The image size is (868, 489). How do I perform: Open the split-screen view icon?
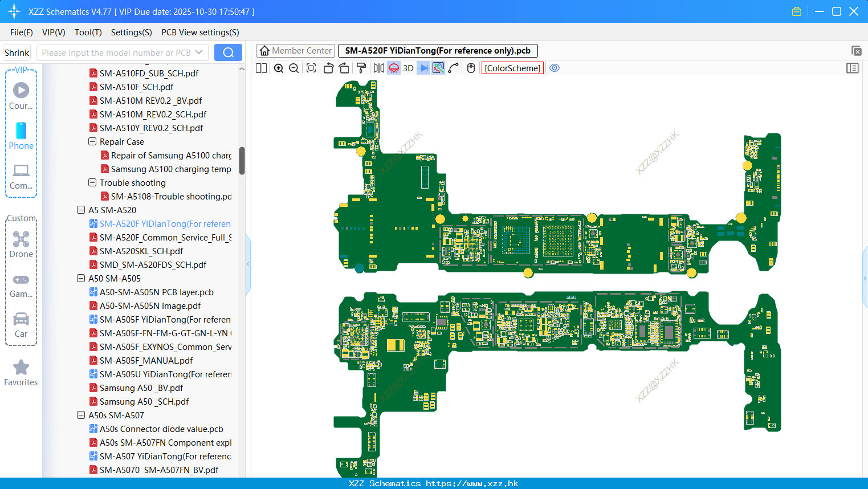tap(260, 68)
